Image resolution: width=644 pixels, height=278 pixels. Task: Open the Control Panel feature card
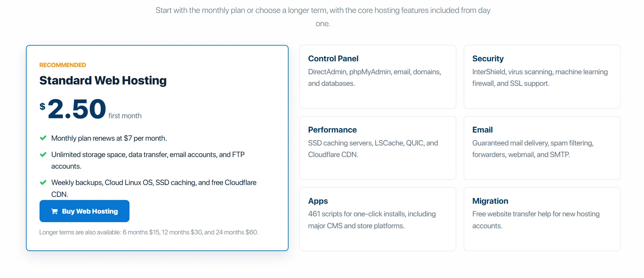(x=378, y=77)
